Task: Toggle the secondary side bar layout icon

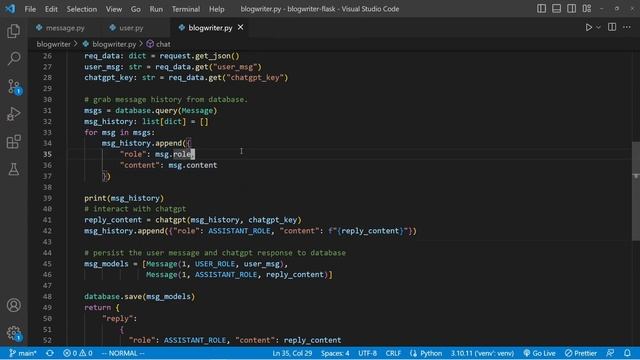Action: click(571, 9)
